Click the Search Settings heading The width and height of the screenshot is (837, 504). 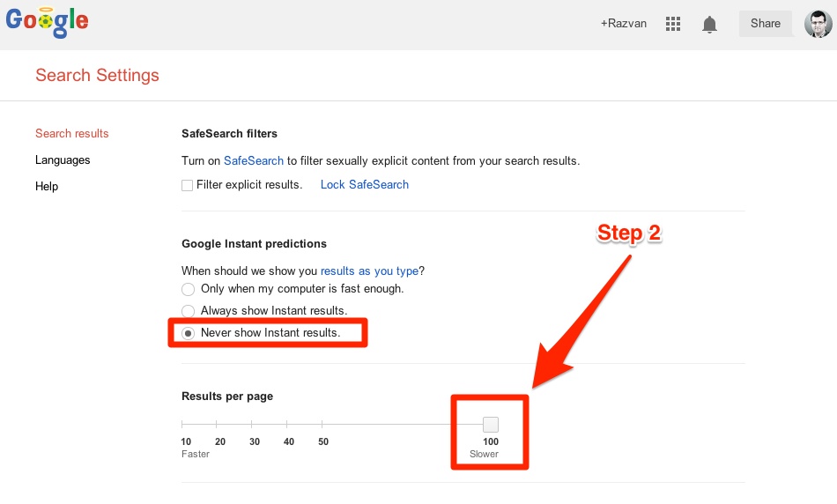[97, 75]
